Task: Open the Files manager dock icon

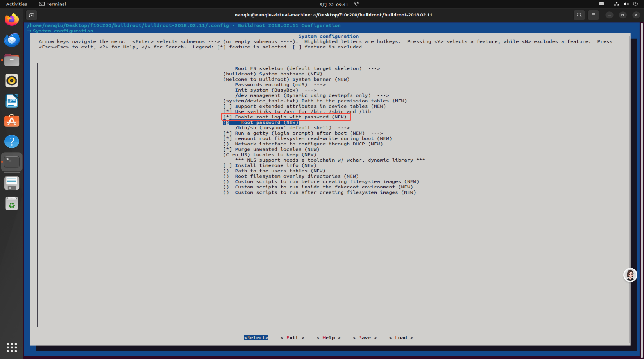Action: (x=12, y=60)
